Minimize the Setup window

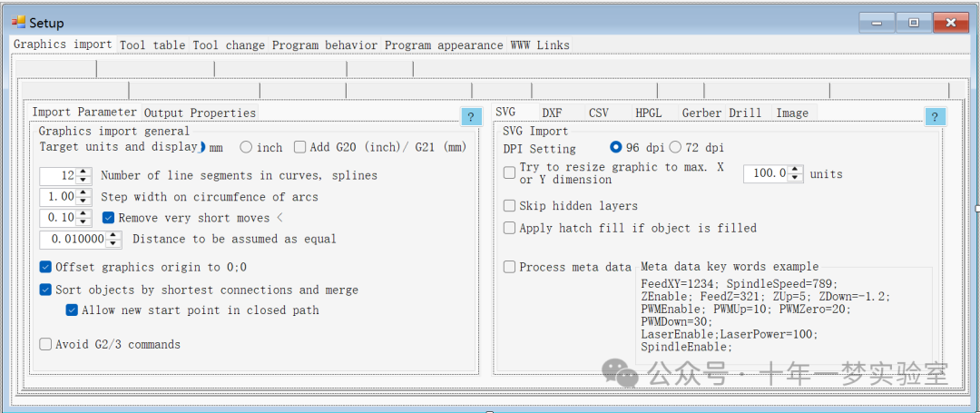click(877, 23)
